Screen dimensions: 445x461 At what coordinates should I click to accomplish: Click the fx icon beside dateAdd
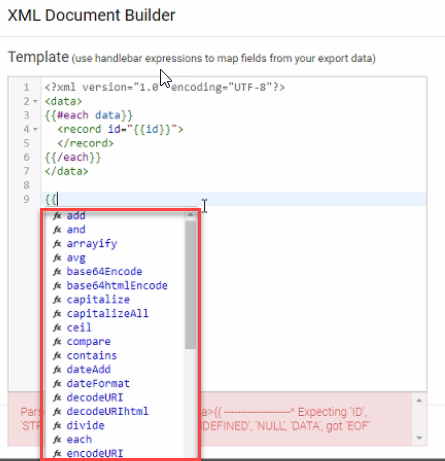tap(57, 370)
